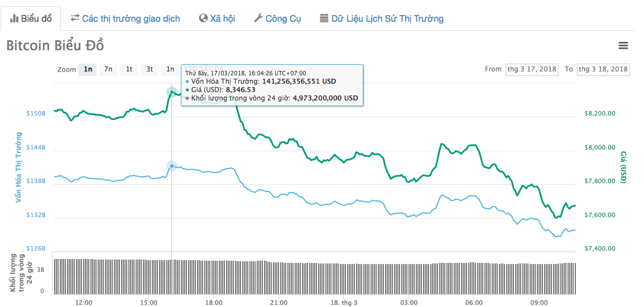Edit the To date field thg 3 18, 2018
This screenshot has height=307, width=644.
603,69
